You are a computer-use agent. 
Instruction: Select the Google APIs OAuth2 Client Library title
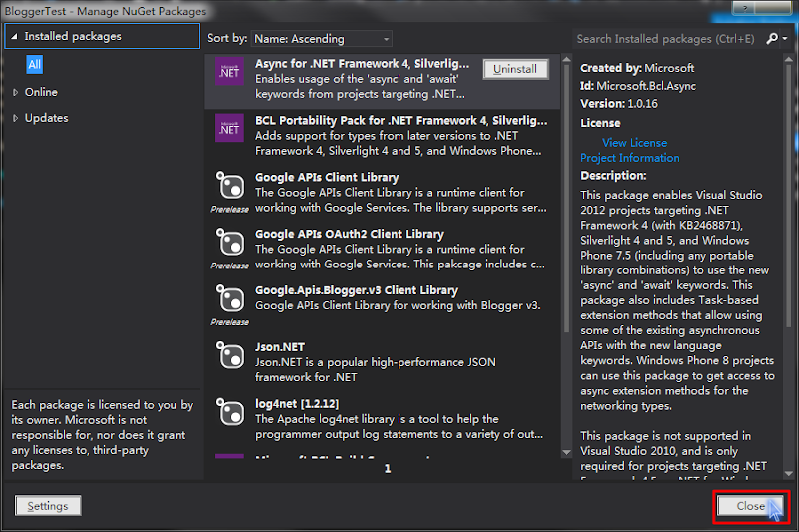pos(350,234)
